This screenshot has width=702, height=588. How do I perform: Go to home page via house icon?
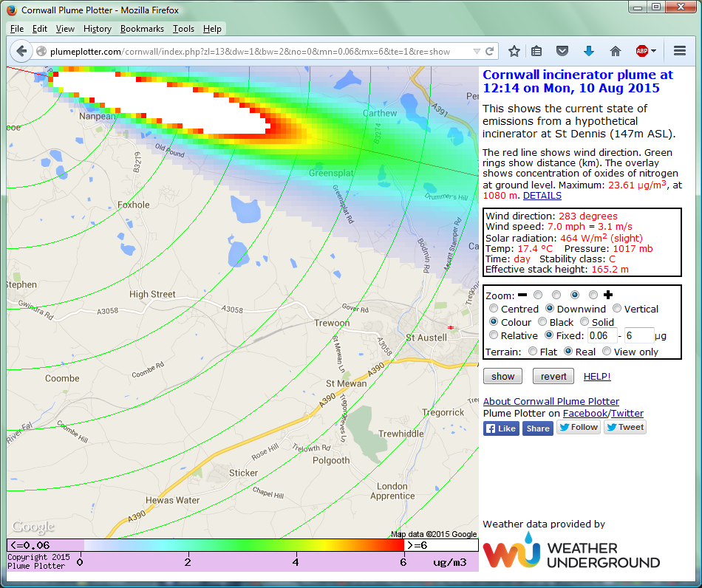615,51
